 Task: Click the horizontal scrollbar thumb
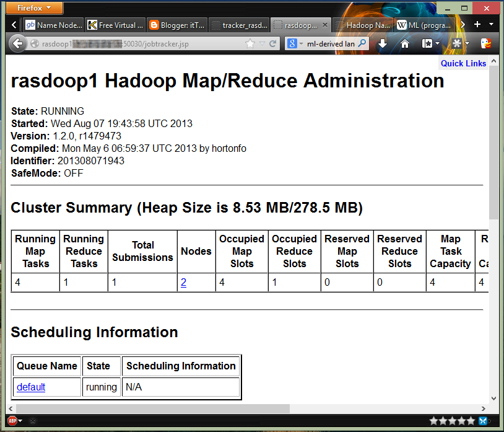pos(153,408)
